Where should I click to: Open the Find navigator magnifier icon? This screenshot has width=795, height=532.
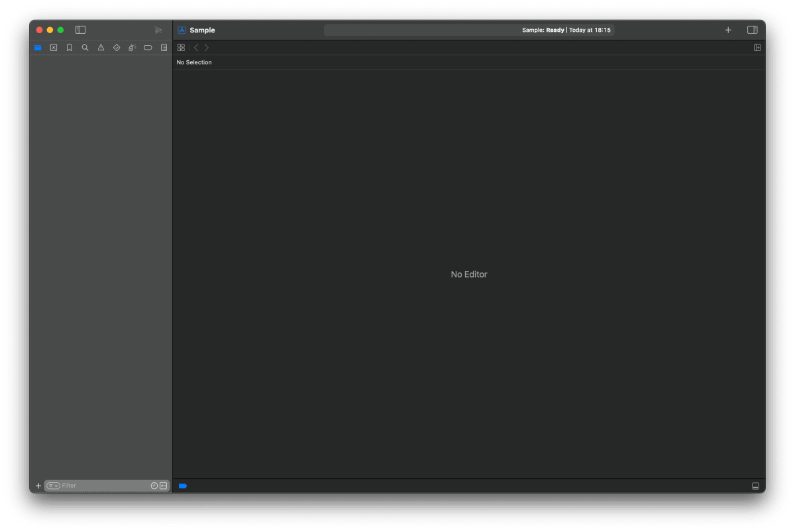point(85,48)
